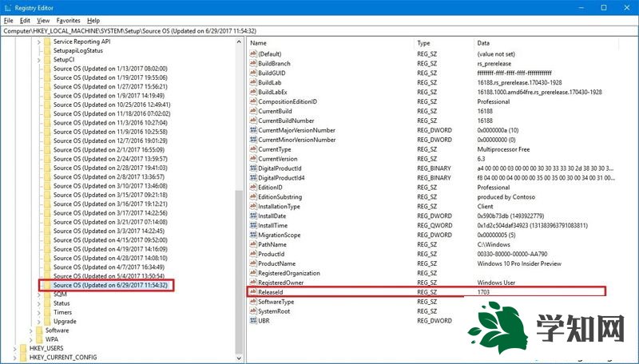Click 'Windows 10 Pro Insider Preview' data
639x364 pixels.
(x=519, y=263)
